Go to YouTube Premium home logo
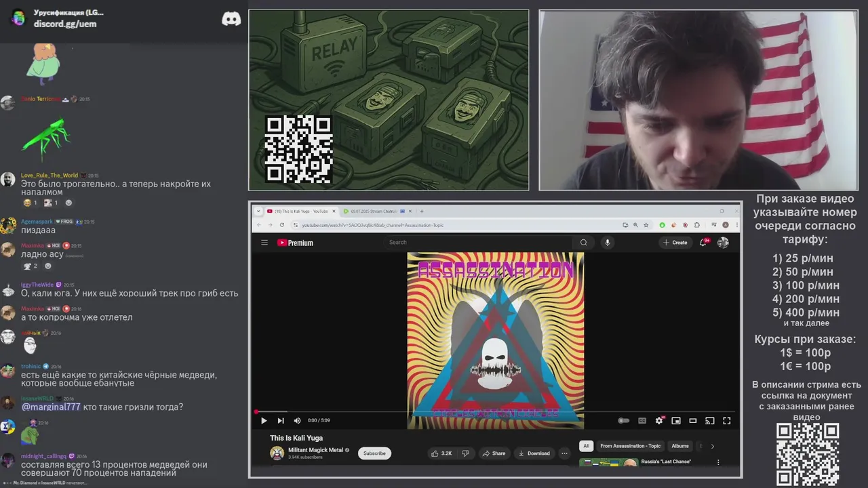Image resolution: width=868 pixels, height=488 pixels. (295, 243)
